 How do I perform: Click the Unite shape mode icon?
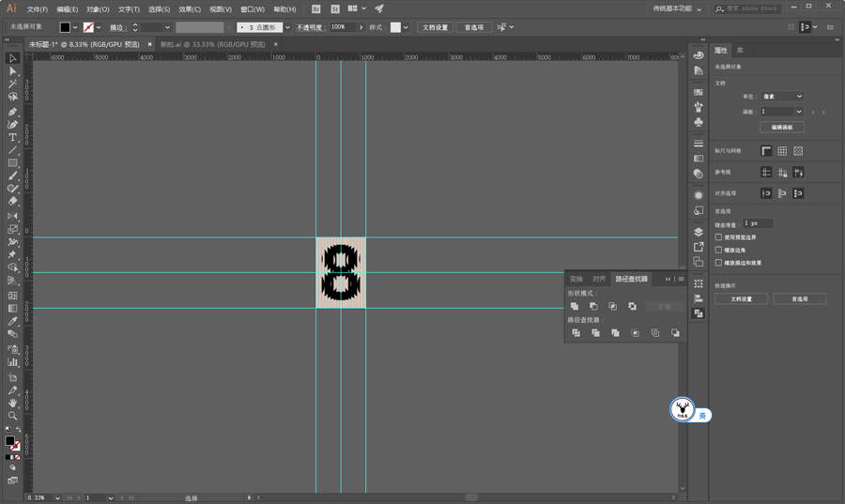575,306
